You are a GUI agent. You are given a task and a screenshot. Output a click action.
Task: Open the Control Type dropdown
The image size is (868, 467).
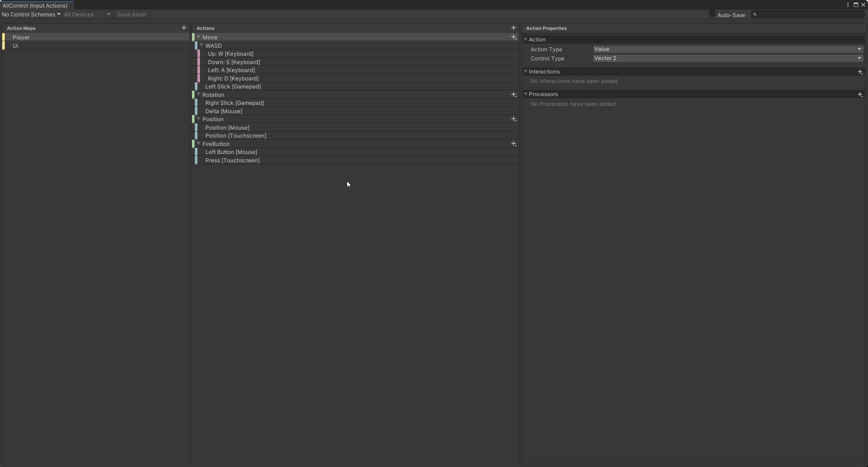click(727, 58)
